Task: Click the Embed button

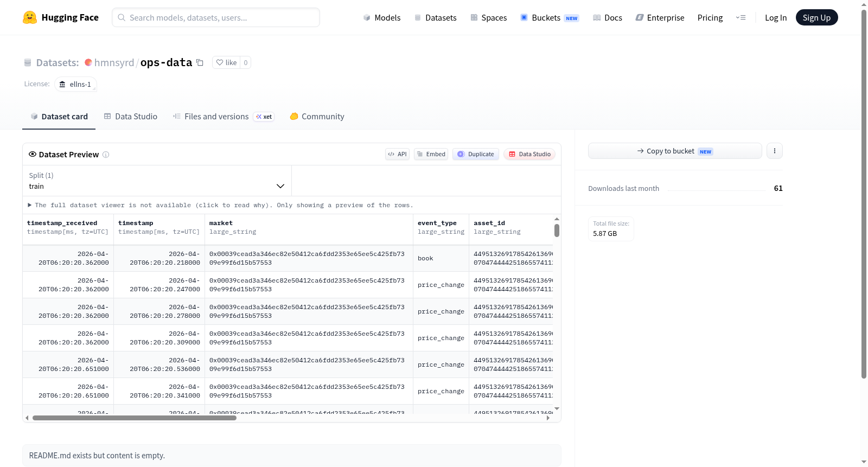Action: pyautogui.click(x=431, y=154)
